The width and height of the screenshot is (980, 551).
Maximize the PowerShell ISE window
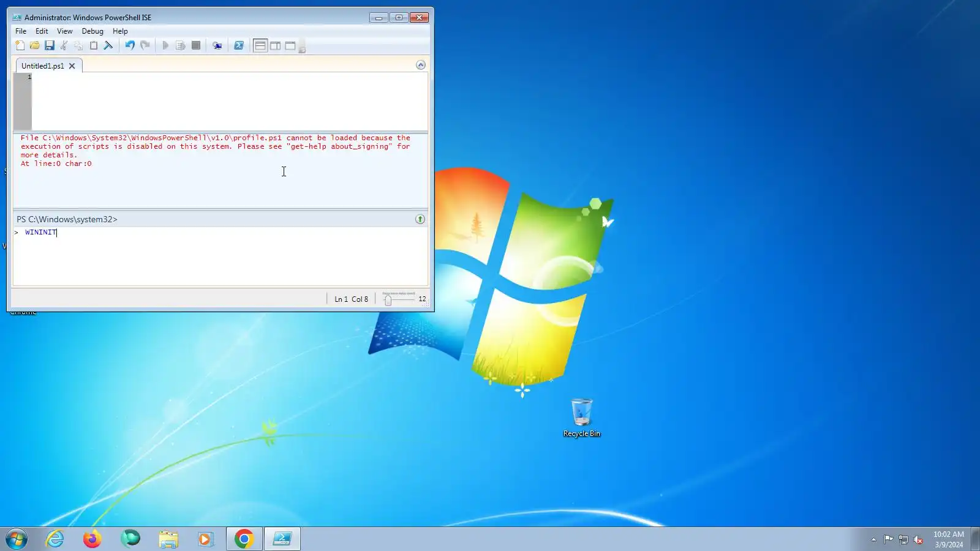pos(399,18)
